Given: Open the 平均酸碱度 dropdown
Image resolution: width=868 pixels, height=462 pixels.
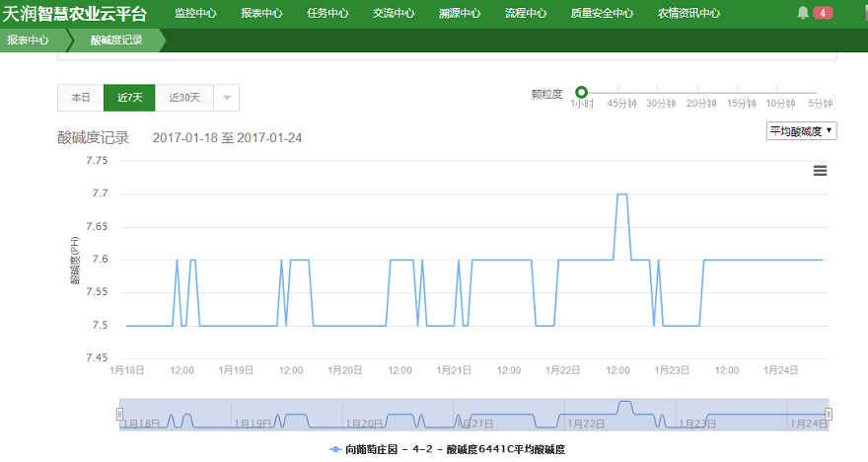Looking at the screenshot, I should click(x=801, y=130).
